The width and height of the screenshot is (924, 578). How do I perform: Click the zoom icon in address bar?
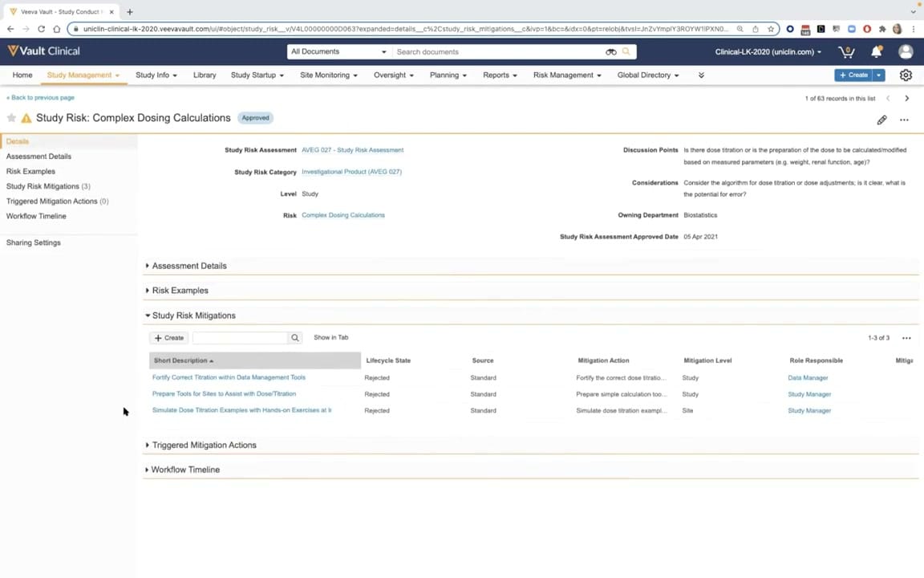(740, 29)
